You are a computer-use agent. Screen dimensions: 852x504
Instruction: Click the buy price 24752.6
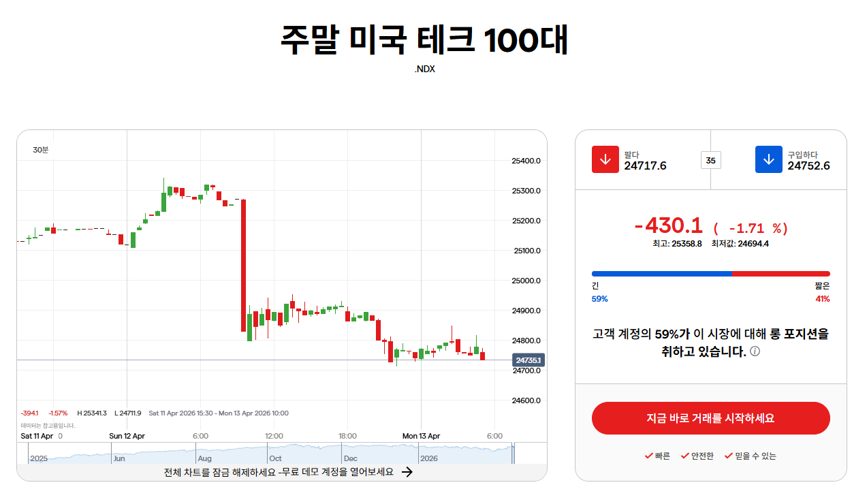coord(808,166)
